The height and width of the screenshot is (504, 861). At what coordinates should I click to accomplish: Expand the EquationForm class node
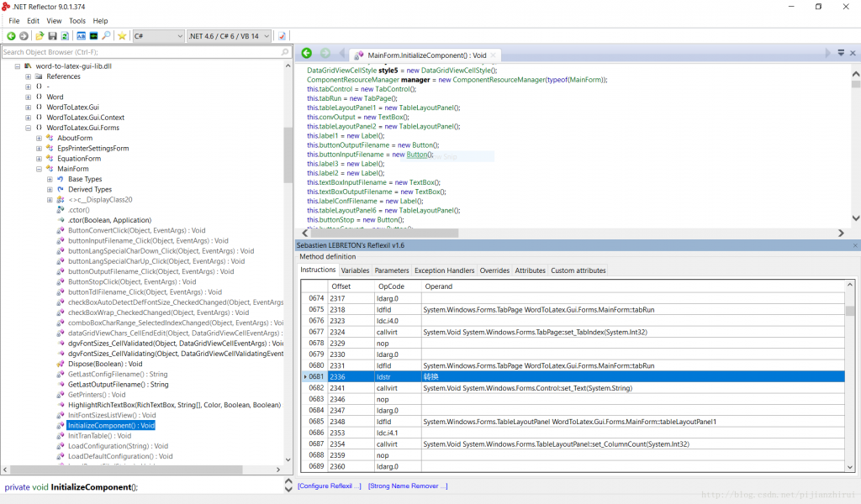click(x=39, y=159)
